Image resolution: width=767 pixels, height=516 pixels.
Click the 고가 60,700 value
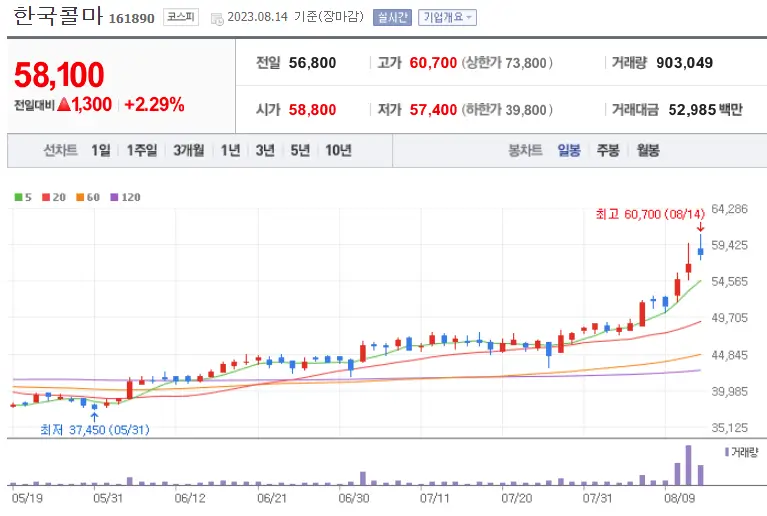433,63
